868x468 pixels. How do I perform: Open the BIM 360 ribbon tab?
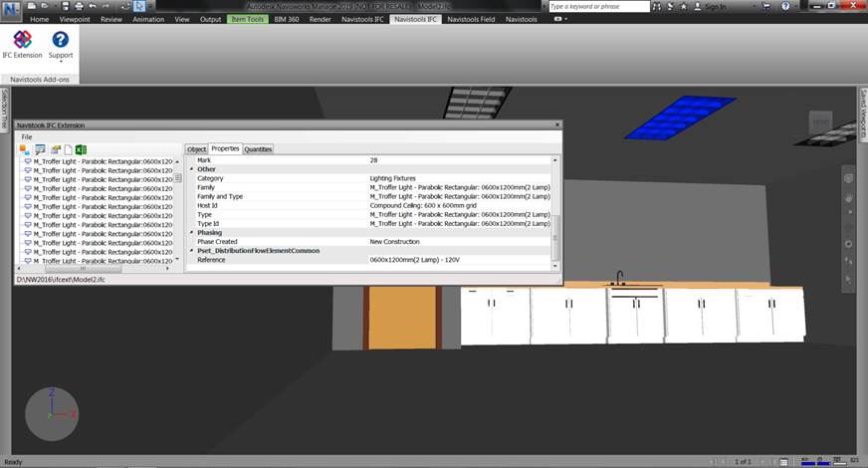pos(287,19)
